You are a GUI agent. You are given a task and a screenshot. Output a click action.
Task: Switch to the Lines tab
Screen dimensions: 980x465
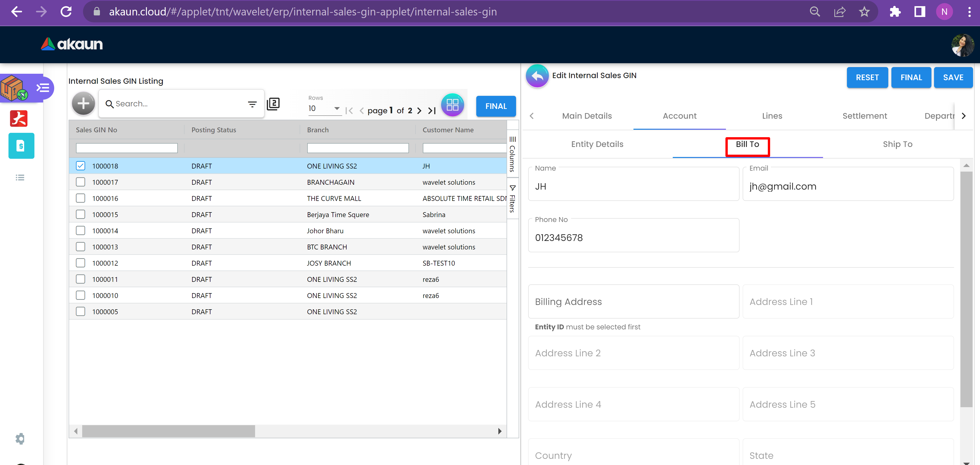772,116
